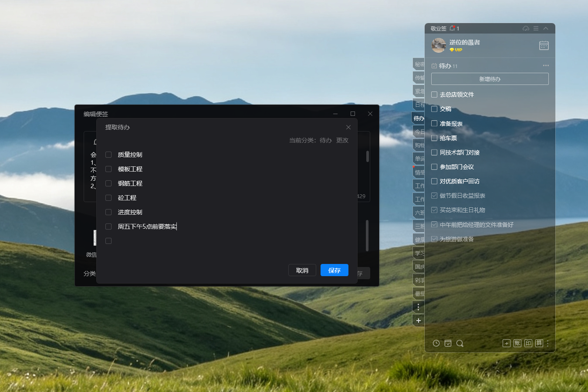Select the 进度控制 checkbox
Image resolution: width=588 pixels, height=392 pixels.
108,212
